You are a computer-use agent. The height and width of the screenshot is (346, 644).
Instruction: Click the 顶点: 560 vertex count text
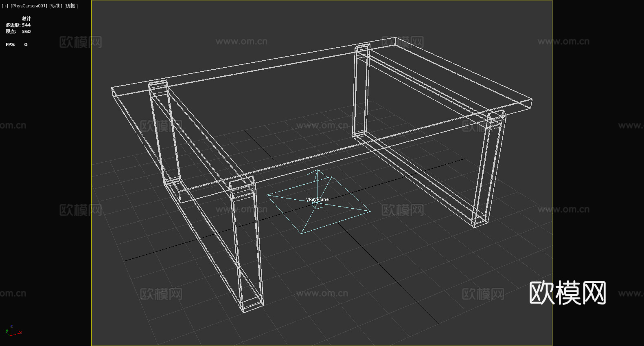tap(18, 31)
